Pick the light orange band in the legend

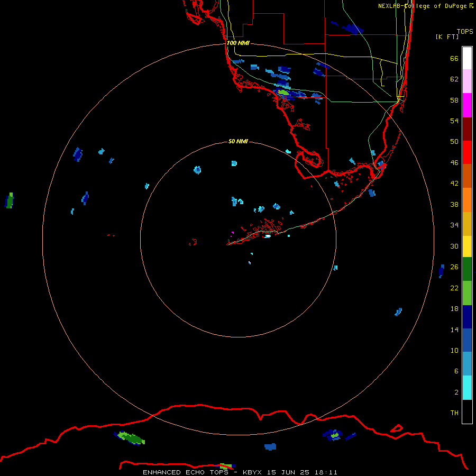[467, 200]
